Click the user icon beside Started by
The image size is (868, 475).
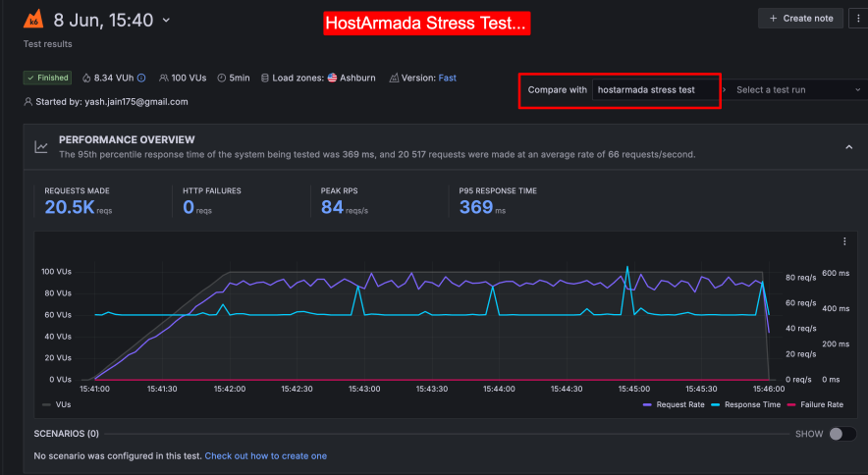(27, 102)
